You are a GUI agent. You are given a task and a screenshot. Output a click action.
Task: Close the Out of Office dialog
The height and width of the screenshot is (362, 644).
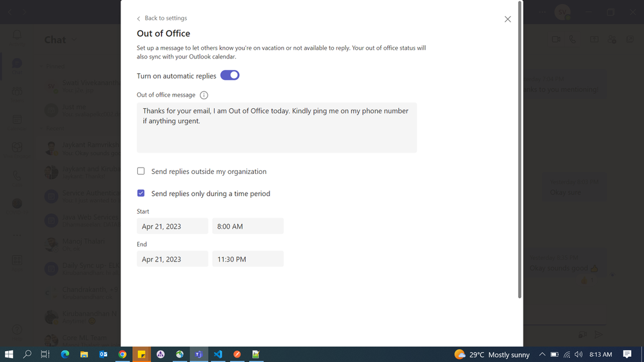pyautogui.click(x=507, y=19)
